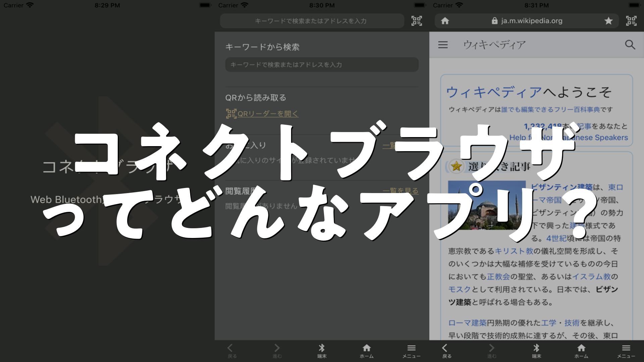Open the ウィキペディア welcome heading link
The height and width of the screenshot is (362, 644).
tap(494, 92)
